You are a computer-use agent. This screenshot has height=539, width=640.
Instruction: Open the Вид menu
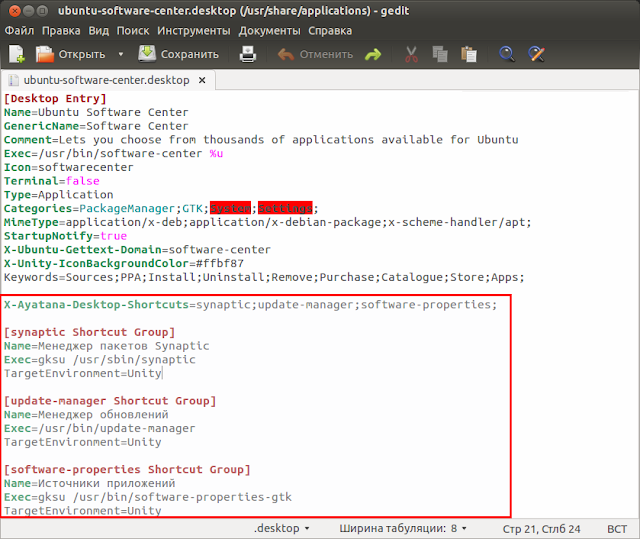click(98, 31)
